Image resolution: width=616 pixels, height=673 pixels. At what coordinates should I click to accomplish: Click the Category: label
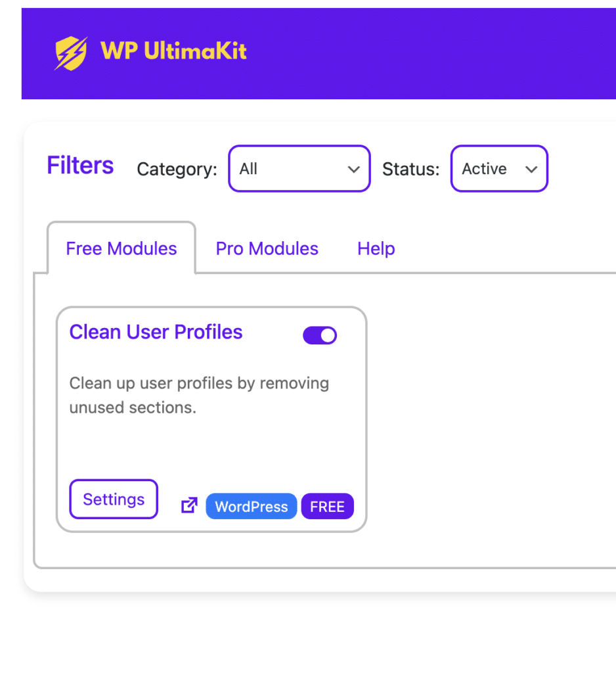(x=177, y=169)
